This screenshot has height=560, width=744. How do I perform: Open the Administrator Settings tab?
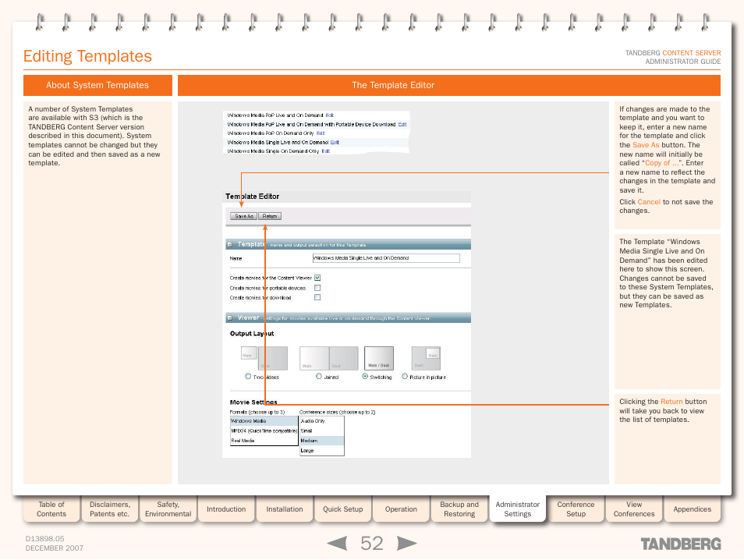[x=518, y=509]
